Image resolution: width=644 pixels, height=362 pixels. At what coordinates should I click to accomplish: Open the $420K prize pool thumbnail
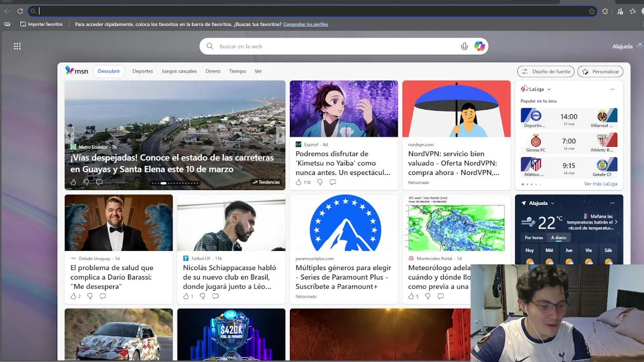[x=231, y=334]
